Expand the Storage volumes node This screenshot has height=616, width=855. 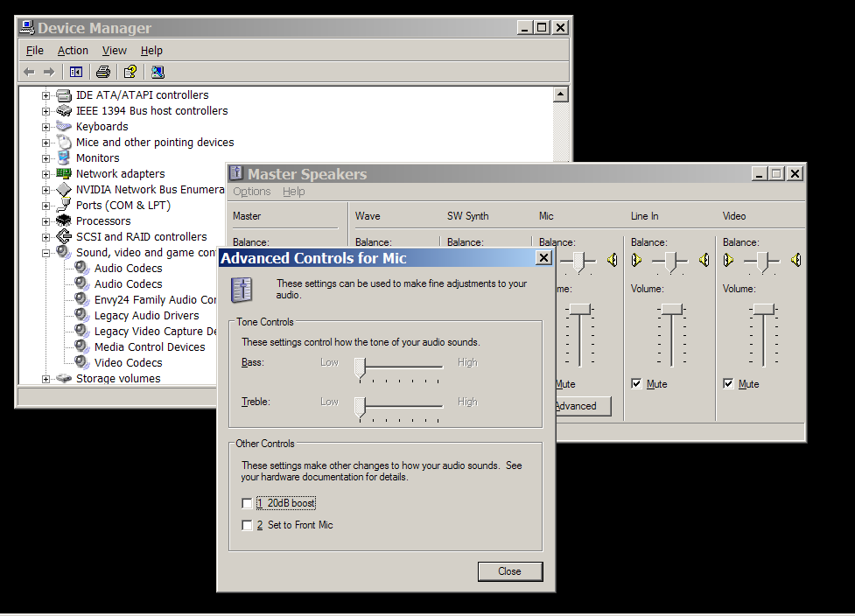click(46, 379)
